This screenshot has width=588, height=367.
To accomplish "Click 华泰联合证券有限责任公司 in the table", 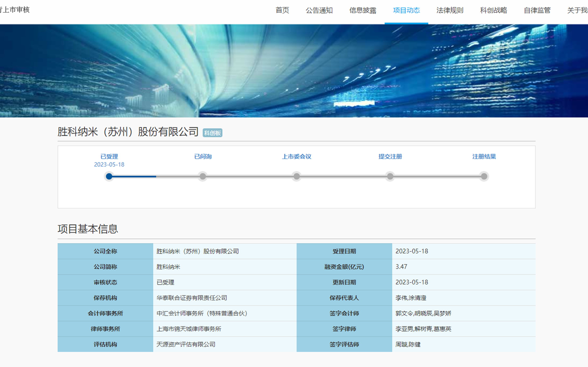I will click(x=192, y=298).
